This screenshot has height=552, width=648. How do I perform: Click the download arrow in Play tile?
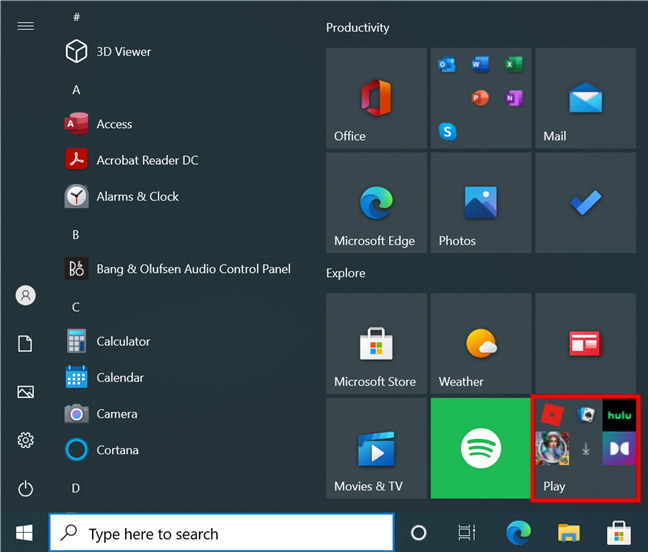[x=586, y=449]
